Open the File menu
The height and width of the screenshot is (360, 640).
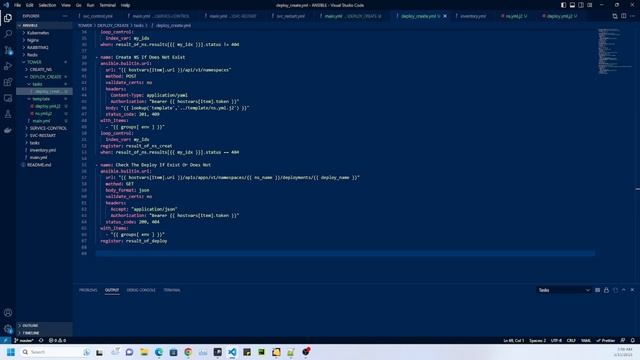pos(18,5)
